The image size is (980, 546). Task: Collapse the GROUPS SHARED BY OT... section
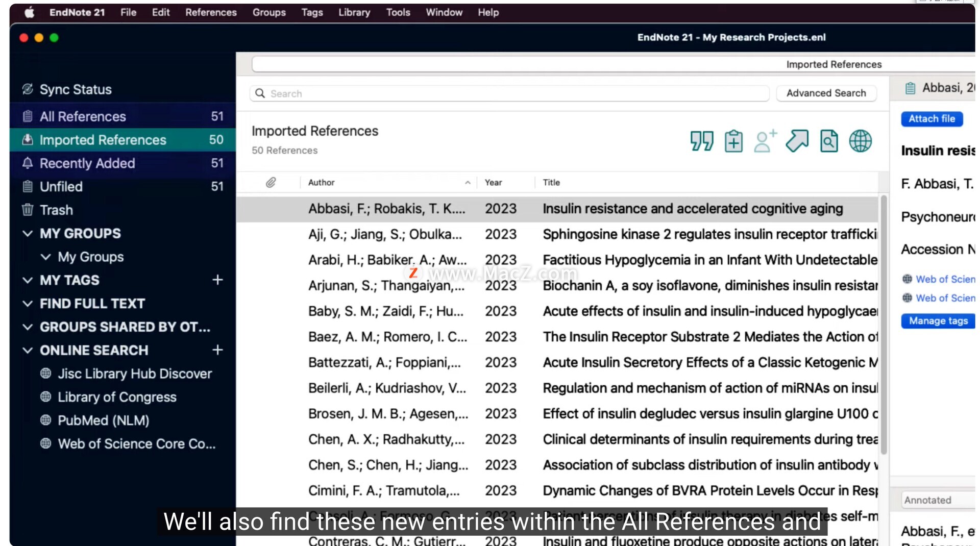28,327
